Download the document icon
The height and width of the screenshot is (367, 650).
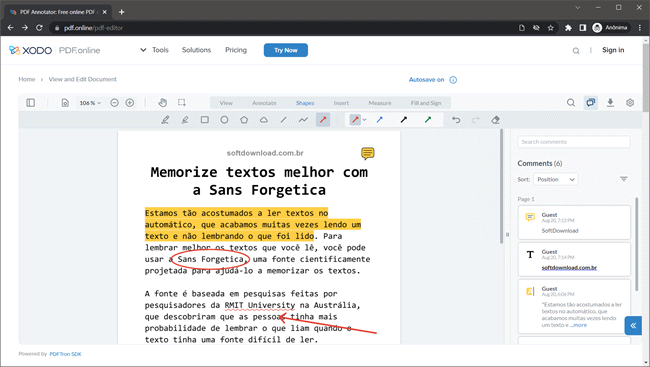(x=610, y=102)
